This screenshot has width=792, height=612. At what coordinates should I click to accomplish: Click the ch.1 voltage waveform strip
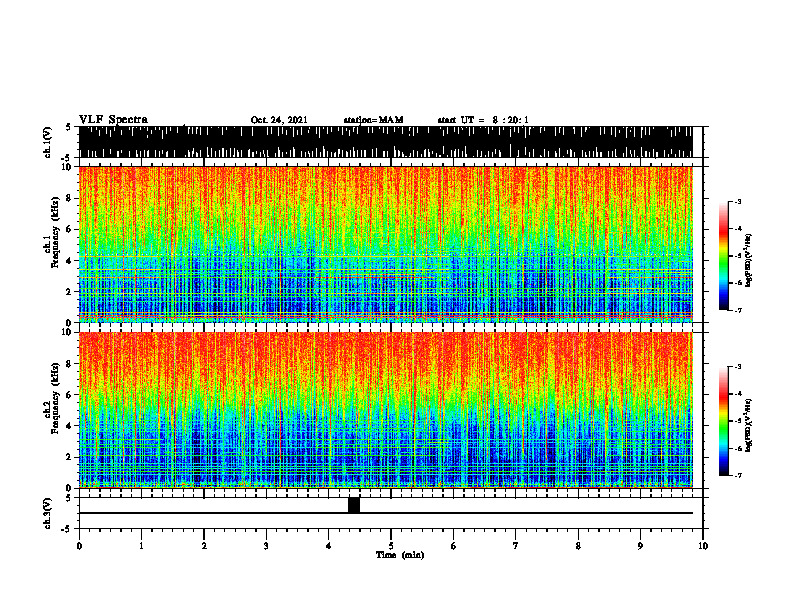[x=386, y=142]
